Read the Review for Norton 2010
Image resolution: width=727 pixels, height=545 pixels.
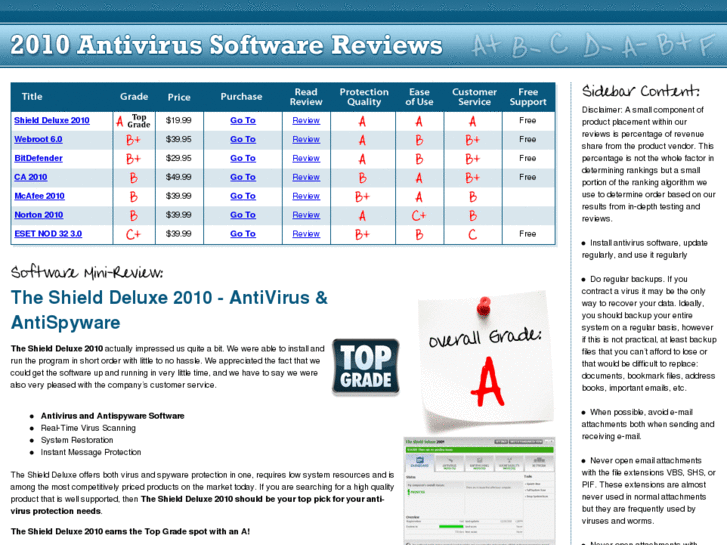point(306,215)
